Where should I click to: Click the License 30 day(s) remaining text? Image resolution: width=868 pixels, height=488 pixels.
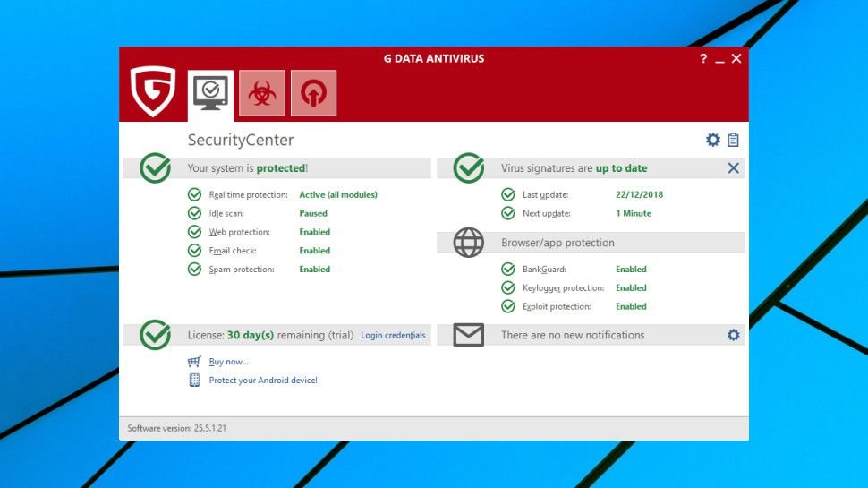(x=270, y=335)
